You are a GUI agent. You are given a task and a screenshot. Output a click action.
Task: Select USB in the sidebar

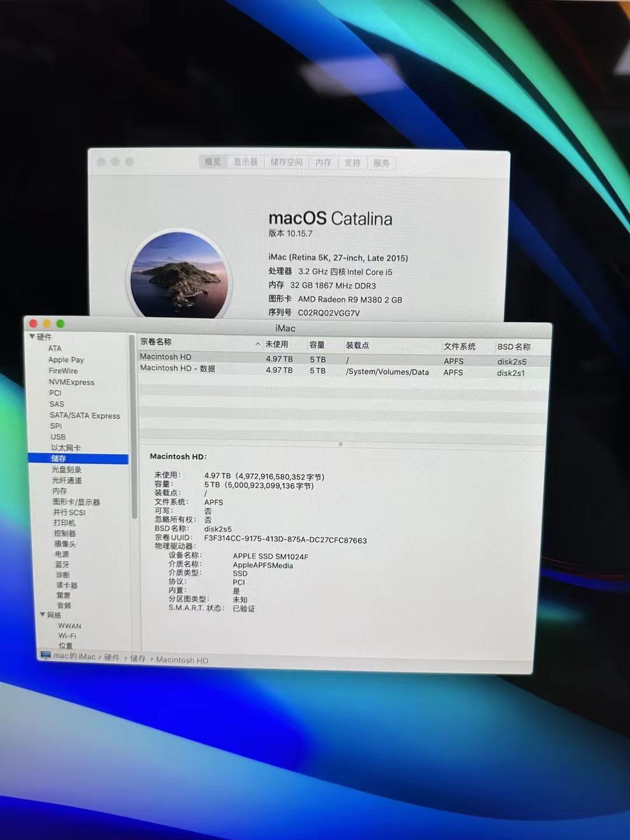[x=58, y=437]
